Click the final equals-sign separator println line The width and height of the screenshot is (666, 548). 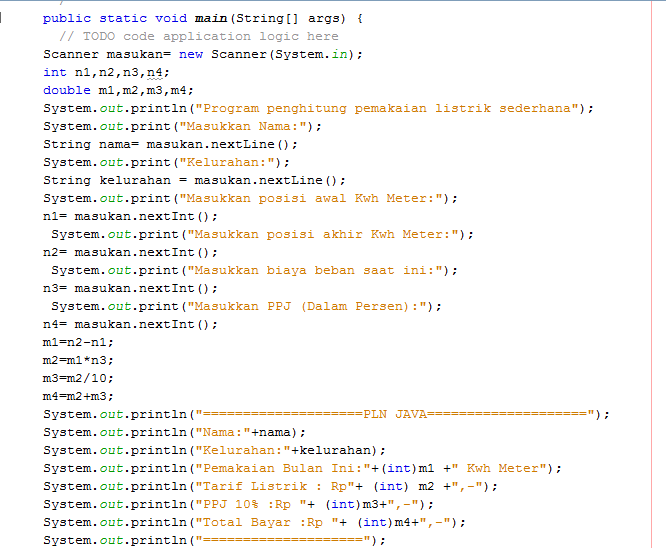(214, 540)
